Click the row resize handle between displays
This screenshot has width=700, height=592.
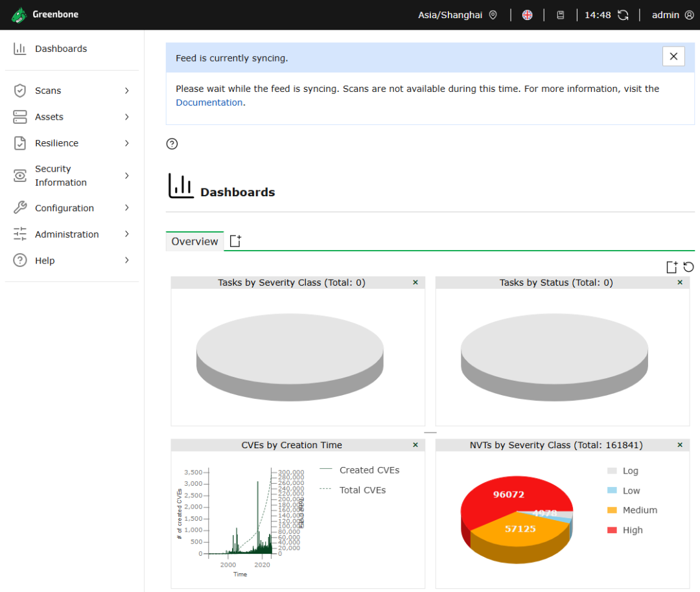(x=430, y=432)
